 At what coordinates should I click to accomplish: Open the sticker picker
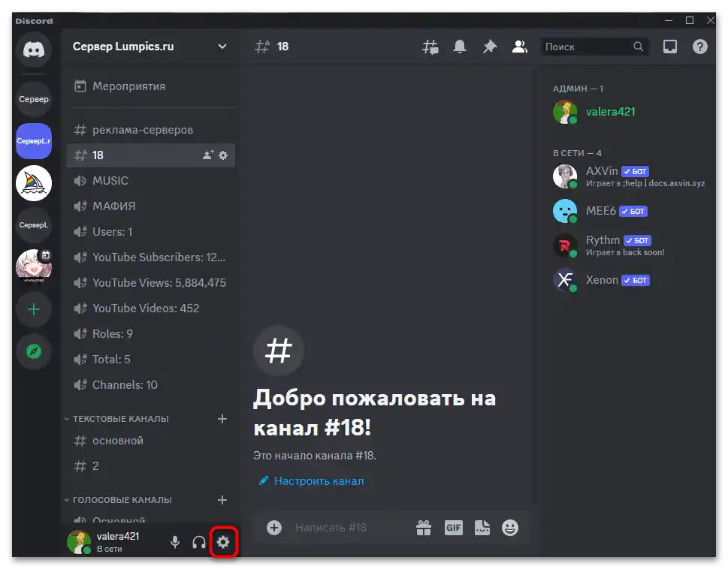pyautogui.click(x=482, y=527)
